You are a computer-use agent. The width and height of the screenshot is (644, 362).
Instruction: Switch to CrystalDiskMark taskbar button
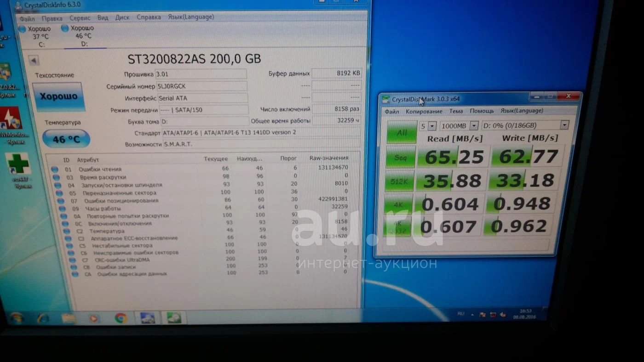[x=174, y=317]
